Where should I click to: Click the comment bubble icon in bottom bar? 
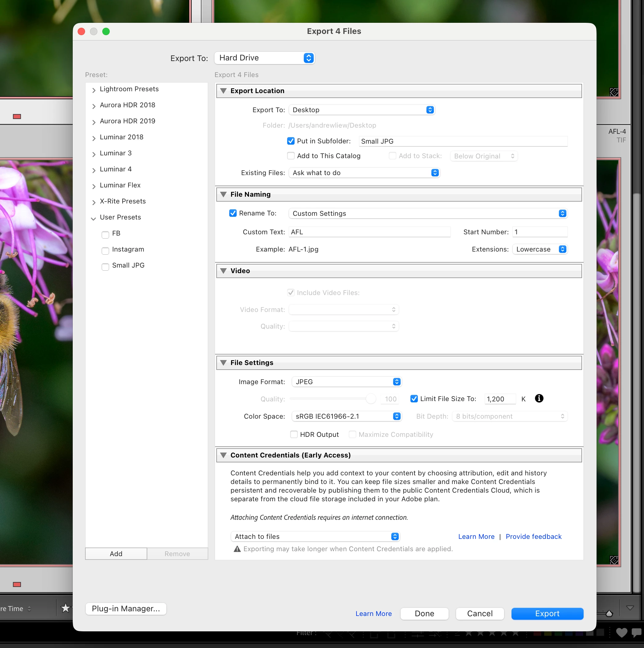click(637, 632)
